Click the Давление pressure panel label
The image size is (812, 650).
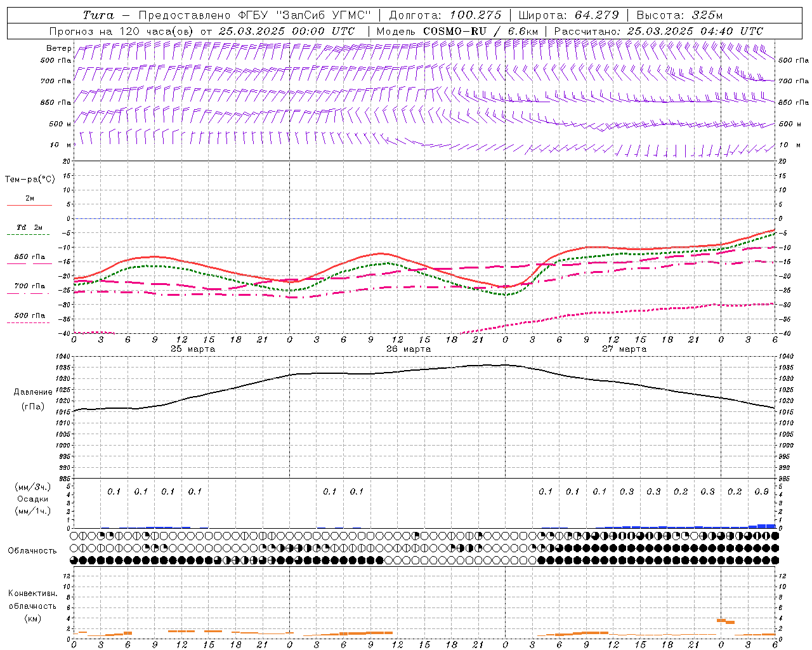(33, 392)
